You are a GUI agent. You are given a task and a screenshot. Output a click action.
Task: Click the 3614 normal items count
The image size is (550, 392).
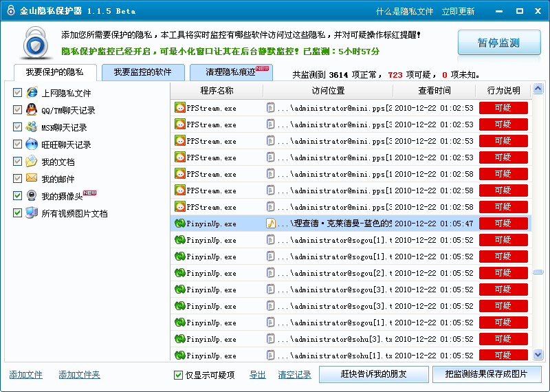338,75
